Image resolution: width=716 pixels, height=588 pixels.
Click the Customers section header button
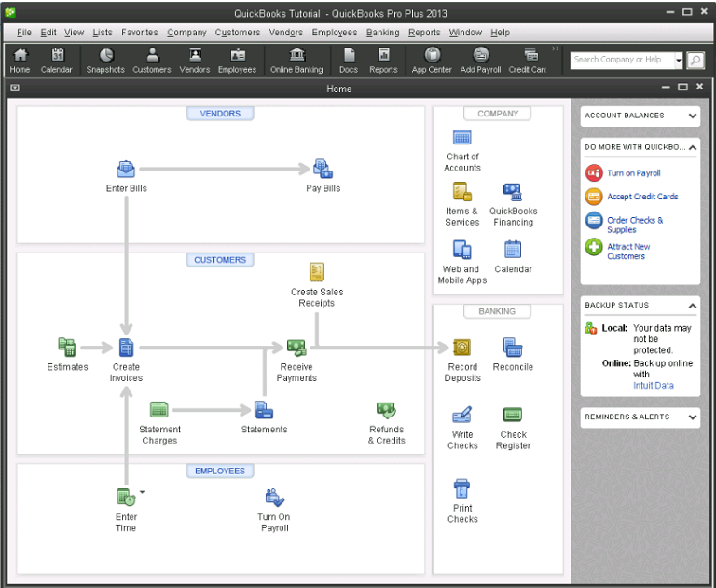(x=220, y=260)
